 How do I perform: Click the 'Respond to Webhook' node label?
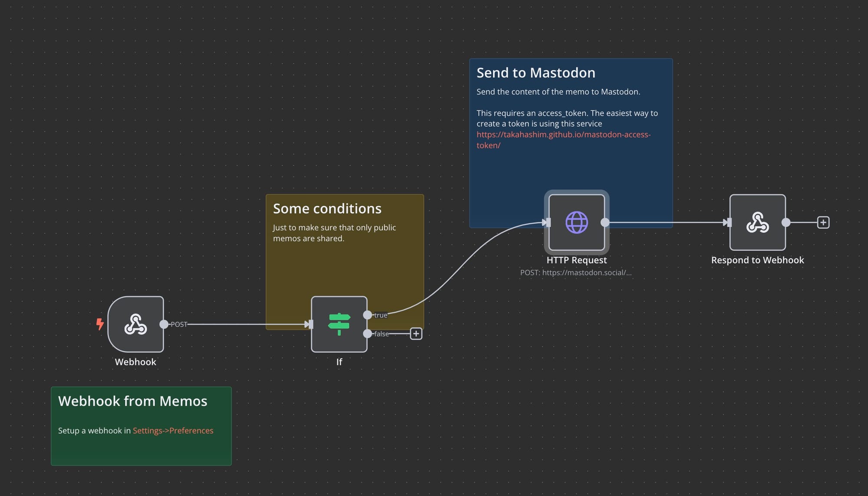point(757,260)
